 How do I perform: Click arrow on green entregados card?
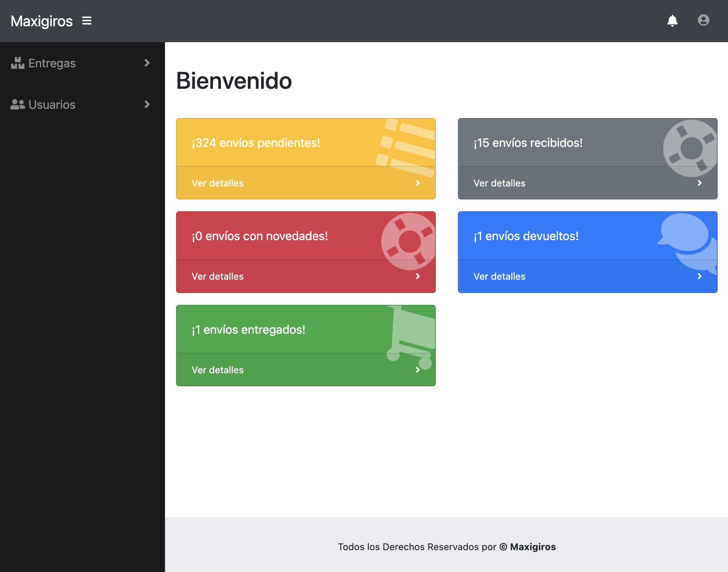click(x=418, y=370)
